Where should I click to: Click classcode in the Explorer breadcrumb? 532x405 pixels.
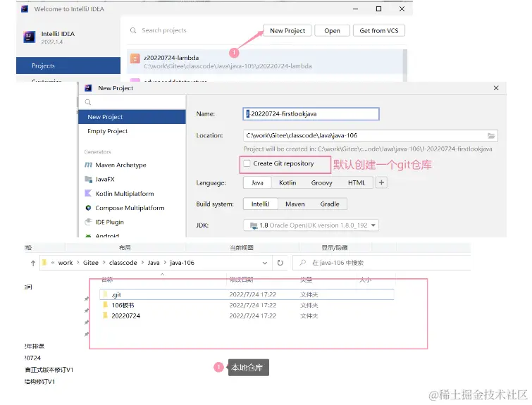click(x=123, y=263)
